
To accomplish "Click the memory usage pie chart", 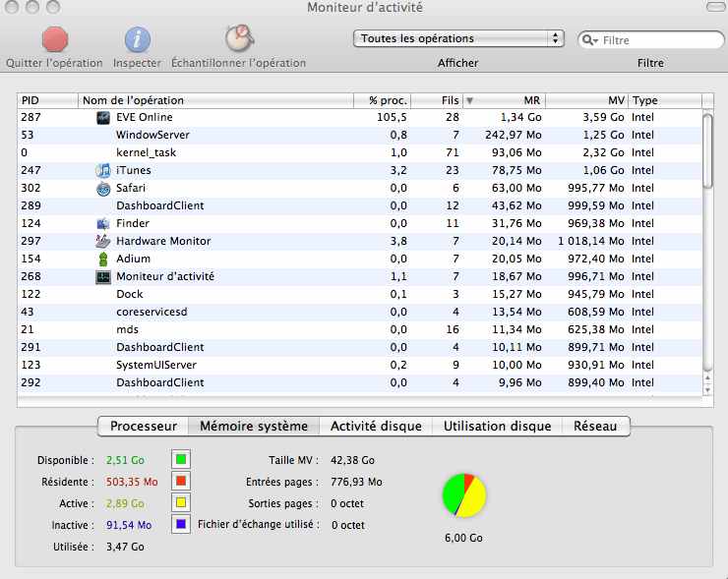I will [x=464, y=495].
